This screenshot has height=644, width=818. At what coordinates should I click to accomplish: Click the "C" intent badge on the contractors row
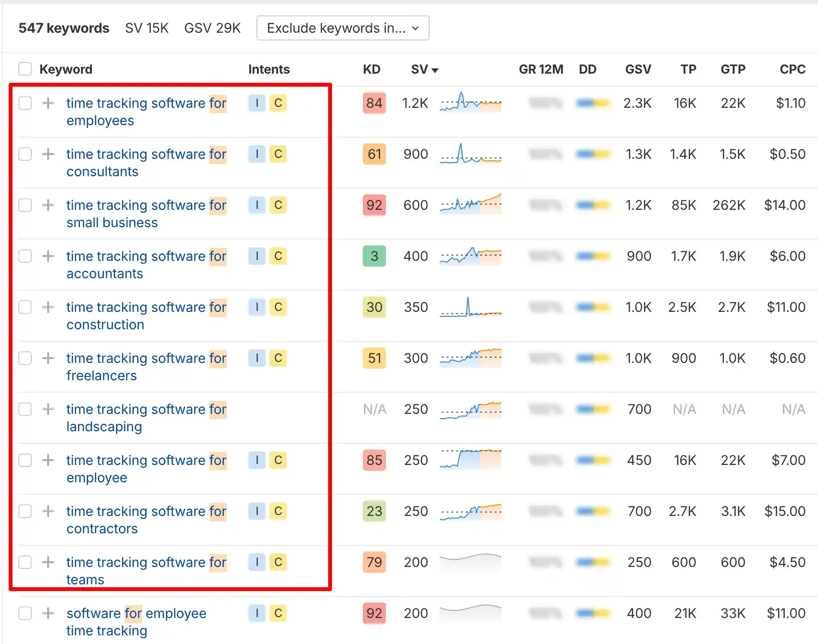click(x=278, y=511)
